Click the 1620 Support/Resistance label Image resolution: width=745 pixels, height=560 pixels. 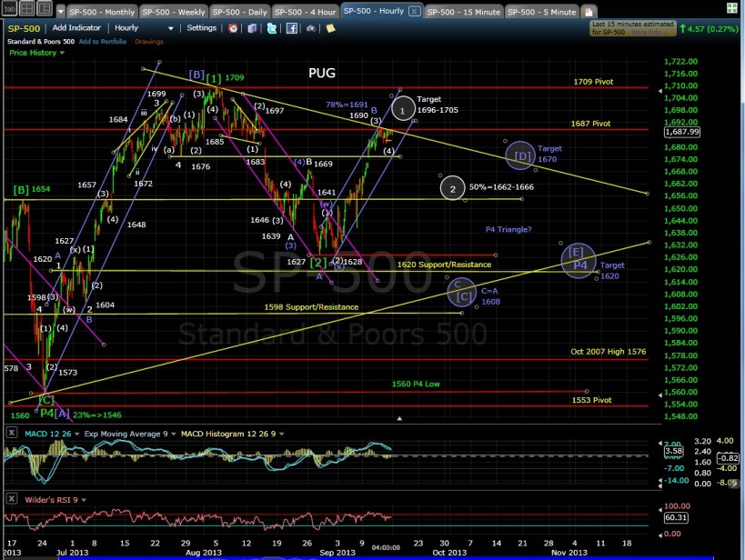coord(444,265)
